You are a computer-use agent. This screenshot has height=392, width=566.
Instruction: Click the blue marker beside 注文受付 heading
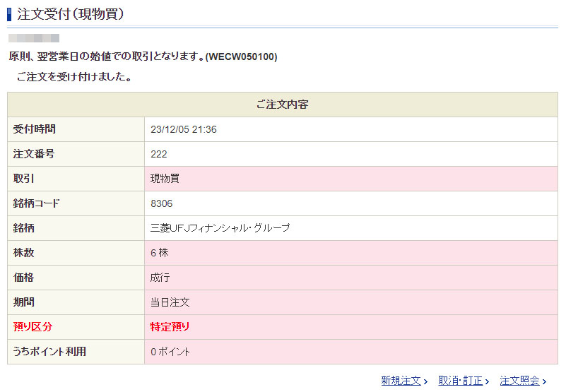click(10, 13)
